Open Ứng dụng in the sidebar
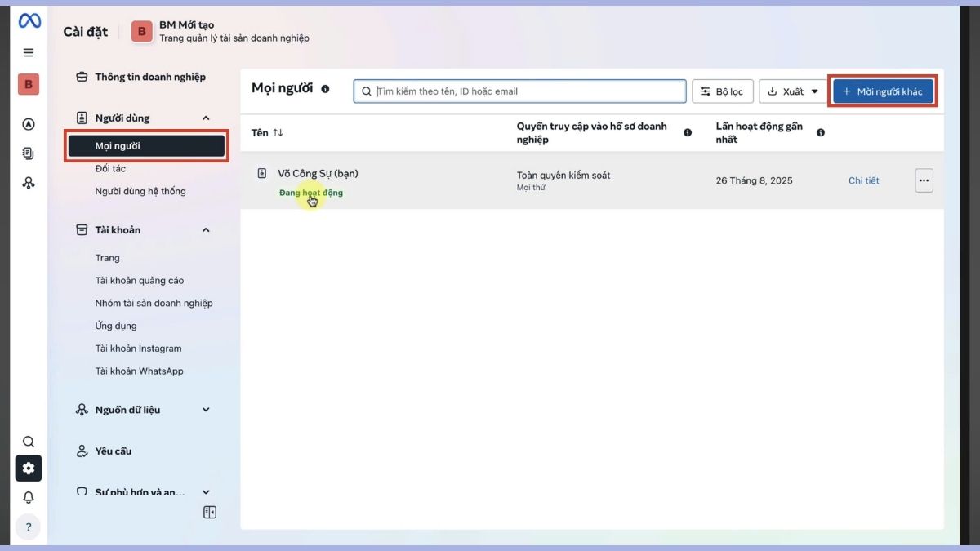The width and height of the screenshot is (980, 551). pos(116,326)
